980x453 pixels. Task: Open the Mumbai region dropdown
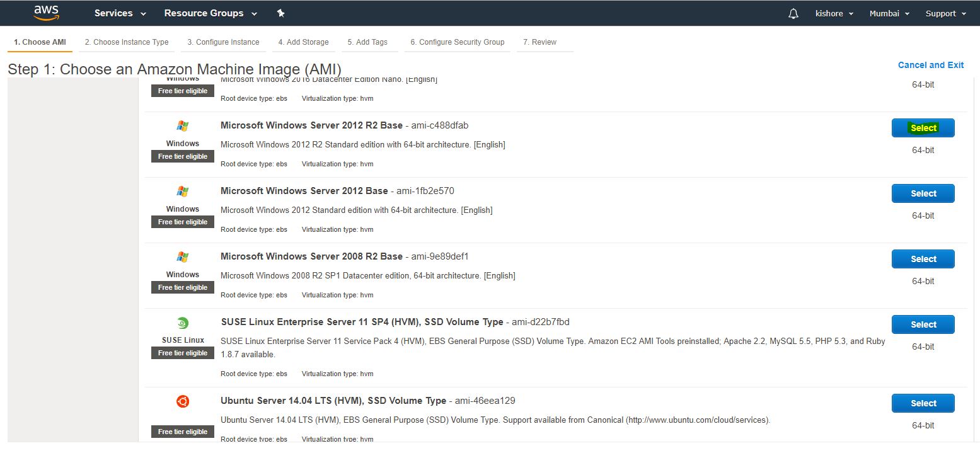pos(889,13)
